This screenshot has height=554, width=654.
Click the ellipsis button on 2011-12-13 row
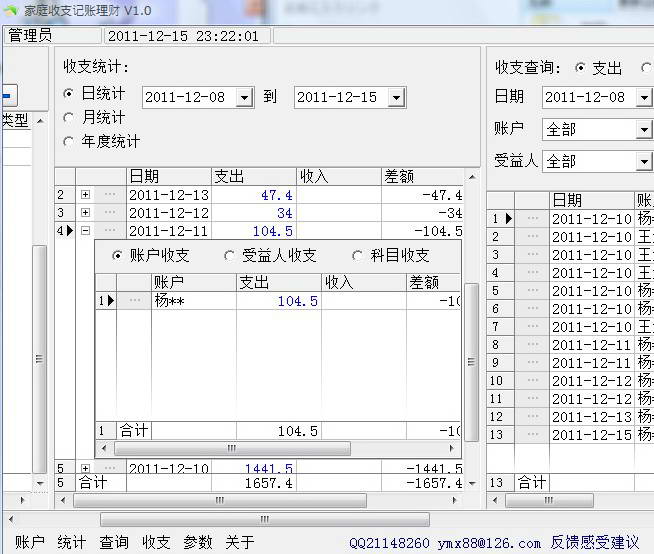110,194
